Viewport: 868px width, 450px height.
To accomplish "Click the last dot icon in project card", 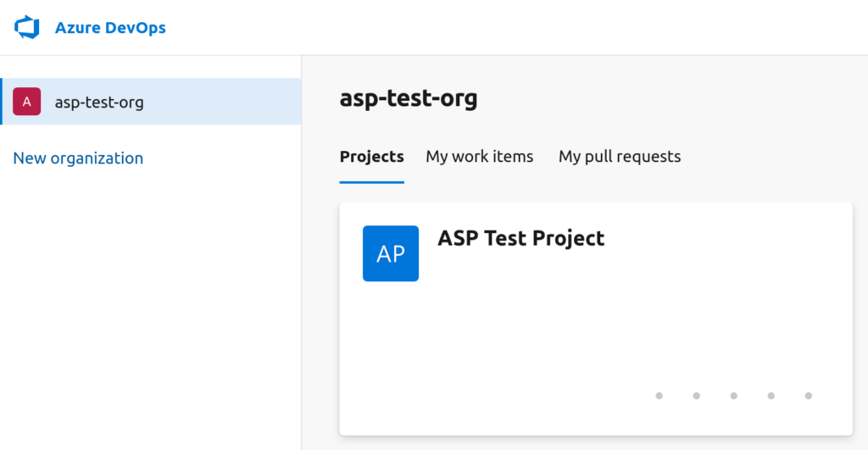I will coord(808,396).
